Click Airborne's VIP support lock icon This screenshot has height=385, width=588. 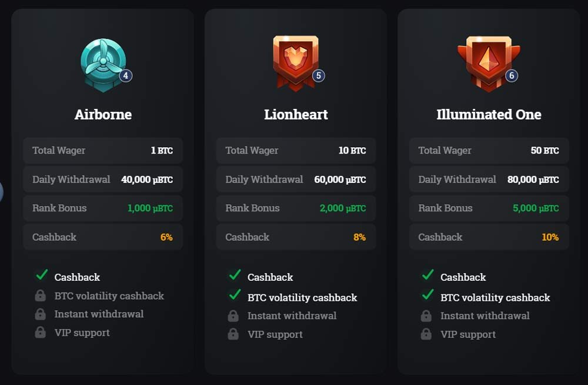click(x=40, y=332)
